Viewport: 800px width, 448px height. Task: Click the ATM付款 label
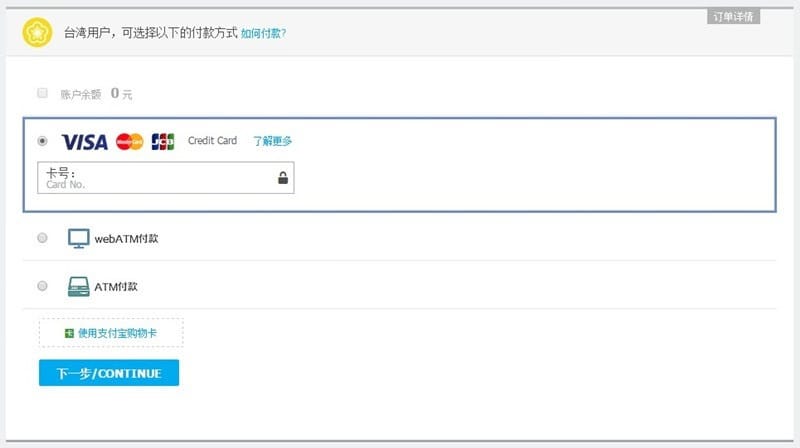pos(116,287)
